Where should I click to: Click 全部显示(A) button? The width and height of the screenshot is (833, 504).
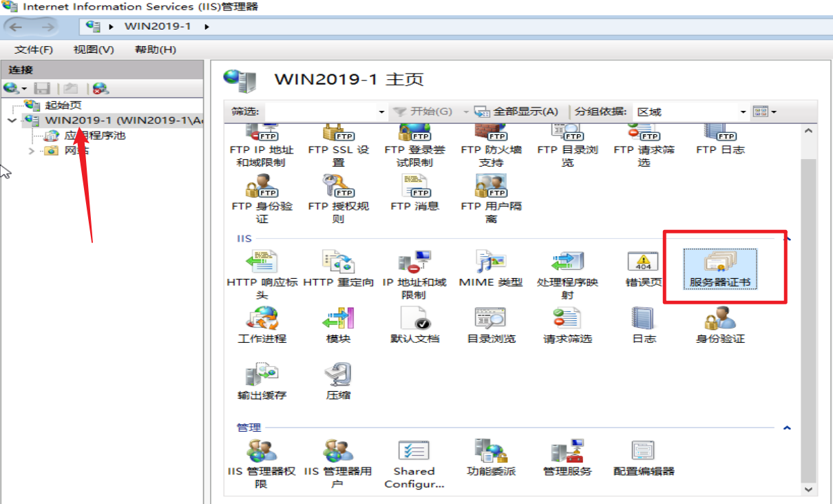(x=517, y=112)
